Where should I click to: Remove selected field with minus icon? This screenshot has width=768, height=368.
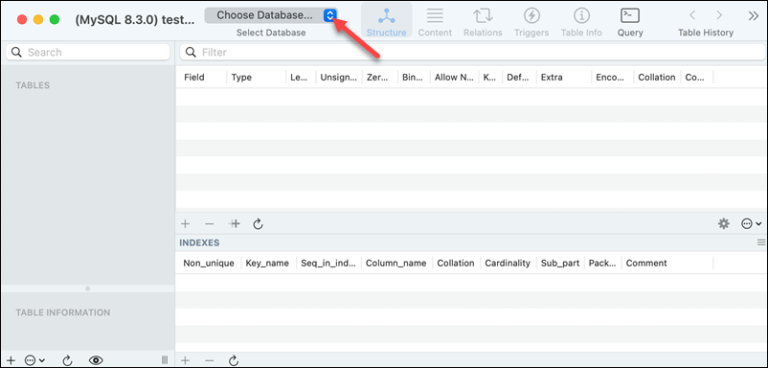(x=210, y=224)
